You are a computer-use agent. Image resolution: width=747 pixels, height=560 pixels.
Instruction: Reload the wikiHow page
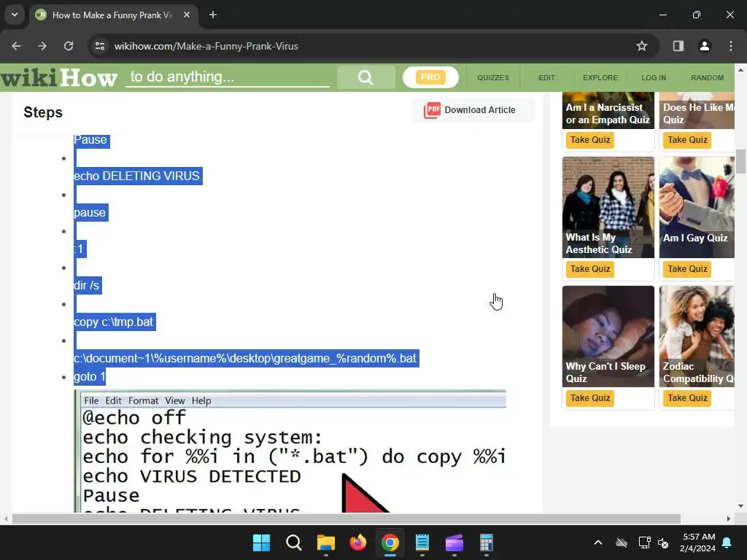pos(69,46)
